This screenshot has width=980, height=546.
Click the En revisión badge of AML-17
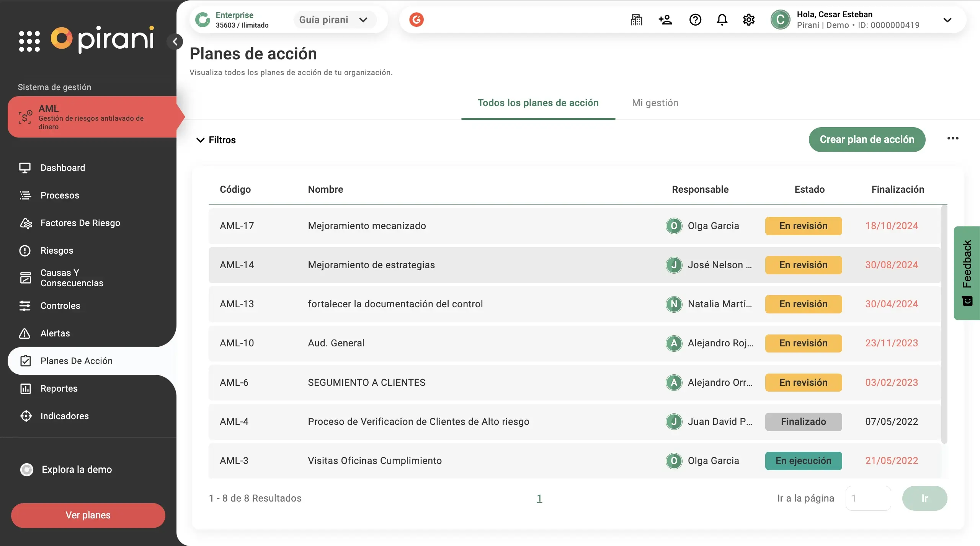pos(803,226)
